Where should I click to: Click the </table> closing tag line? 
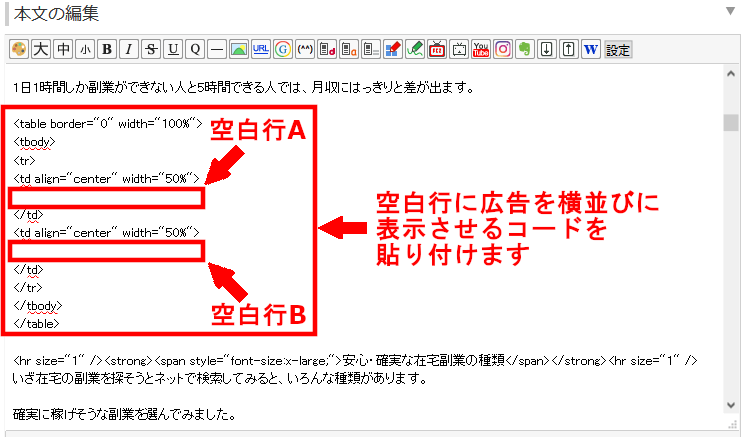click(x=36, y=324)
